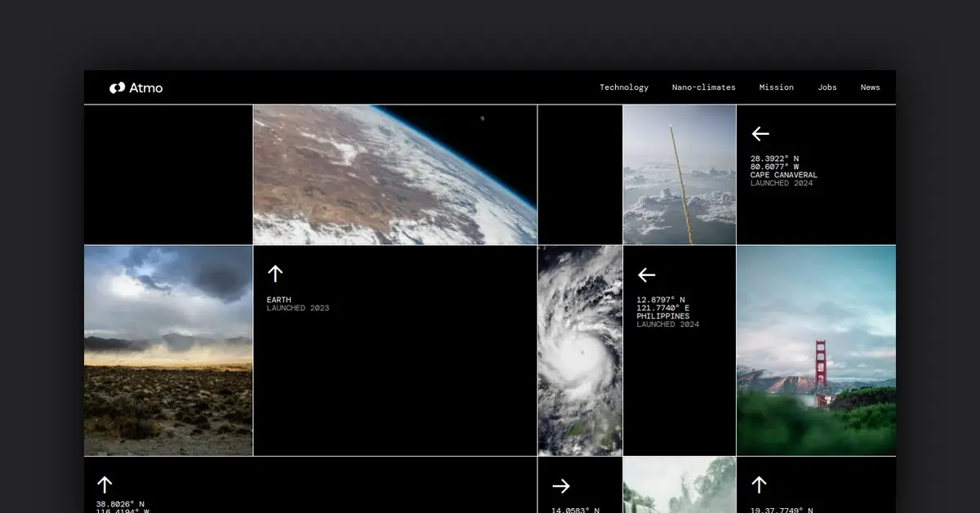Click the left arrow above Cape Canaveral coordinates
This screenshot has width=980, height=513.
(x=760, y=134)
